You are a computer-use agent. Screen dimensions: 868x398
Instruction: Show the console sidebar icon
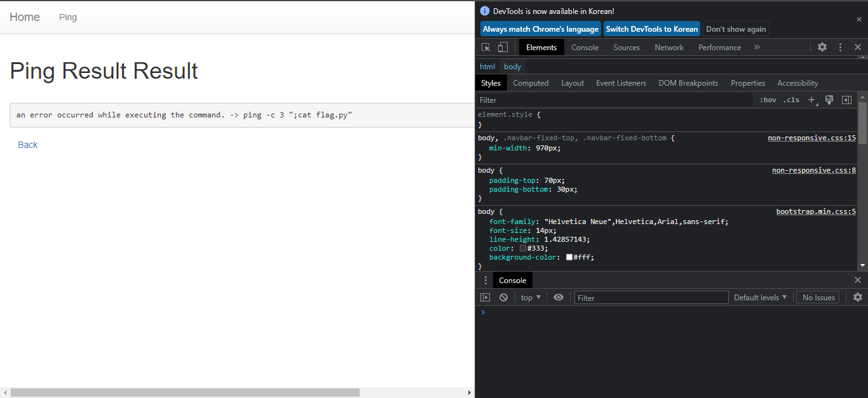485,297
